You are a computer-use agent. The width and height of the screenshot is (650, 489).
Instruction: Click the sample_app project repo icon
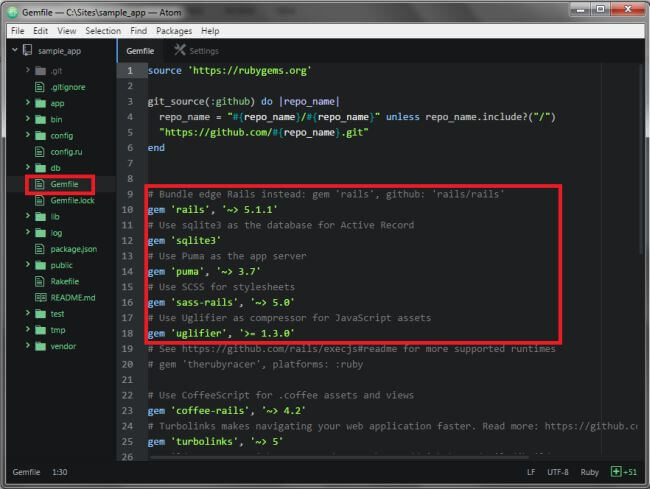coord(27,51)
